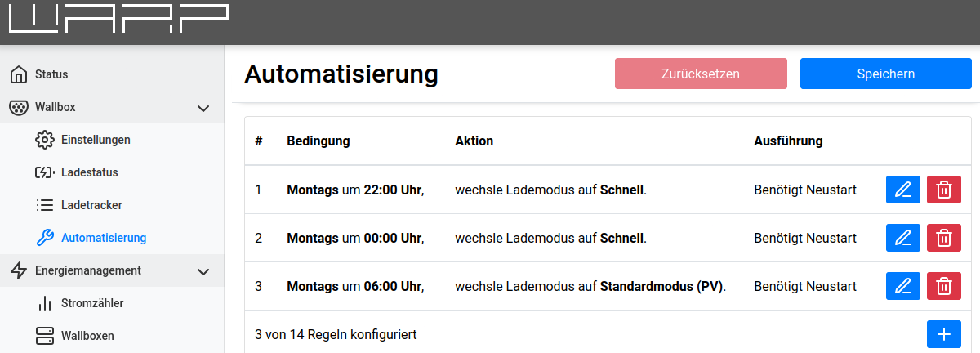Click the Ladestatus battery icon
The height and width of the screenshot is (353, 980).
(45, 172)
